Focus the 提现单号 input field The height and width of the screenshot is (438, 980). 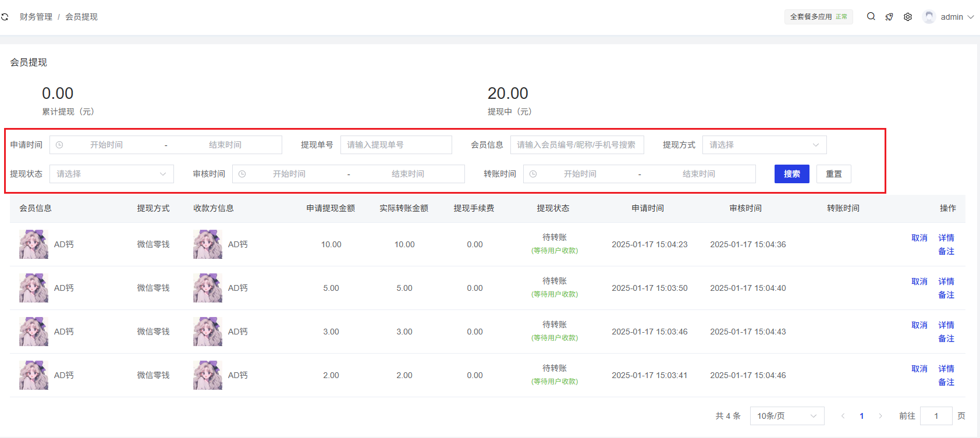(396, 145)
